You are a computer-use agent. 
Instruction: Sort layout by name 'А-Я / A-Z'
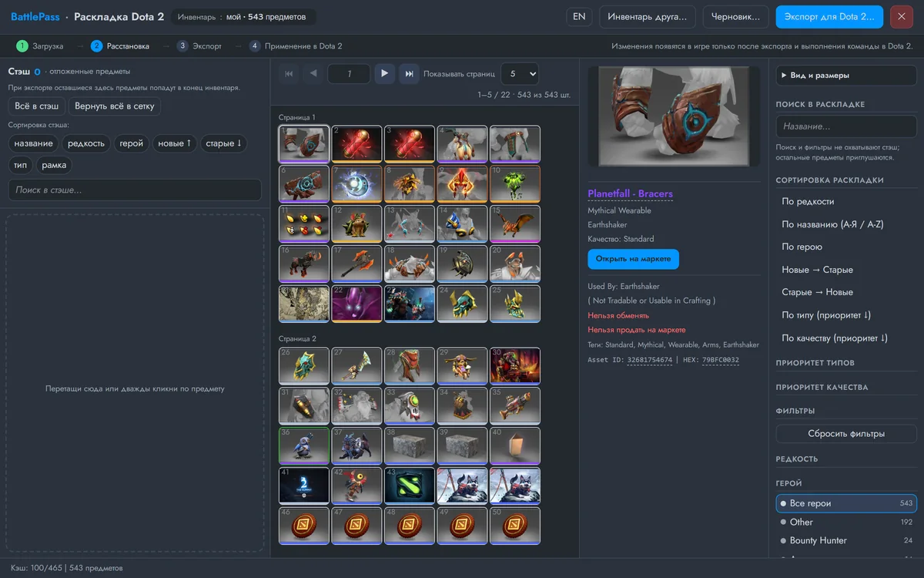(846, 224)
